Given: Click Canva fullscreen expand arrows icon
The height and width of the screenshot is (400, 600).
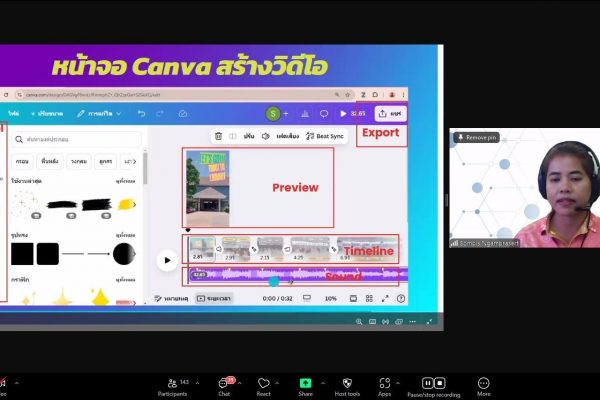Looking at the screenshot, I should pyautogui.click(x=385, y=299).
